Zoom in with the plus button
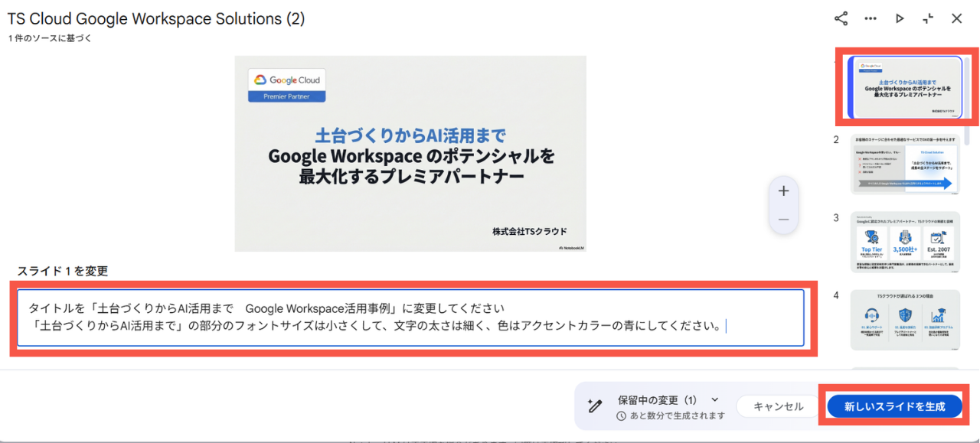Image resolution: width=980 pixels, height=443 pixels. [783, 191]
